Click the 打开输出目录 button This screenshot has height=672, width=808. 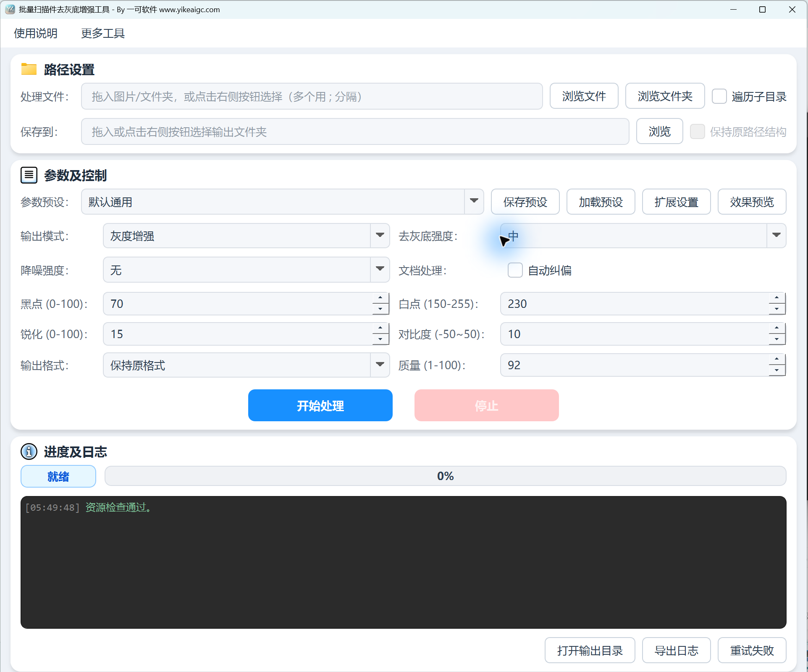[590, 651]
